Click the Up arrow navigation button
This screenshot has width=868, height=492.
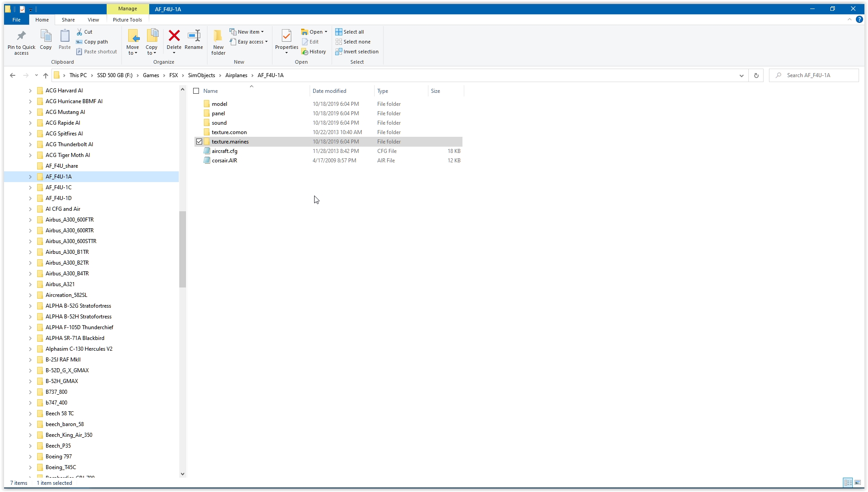click(x=46, y=75)
